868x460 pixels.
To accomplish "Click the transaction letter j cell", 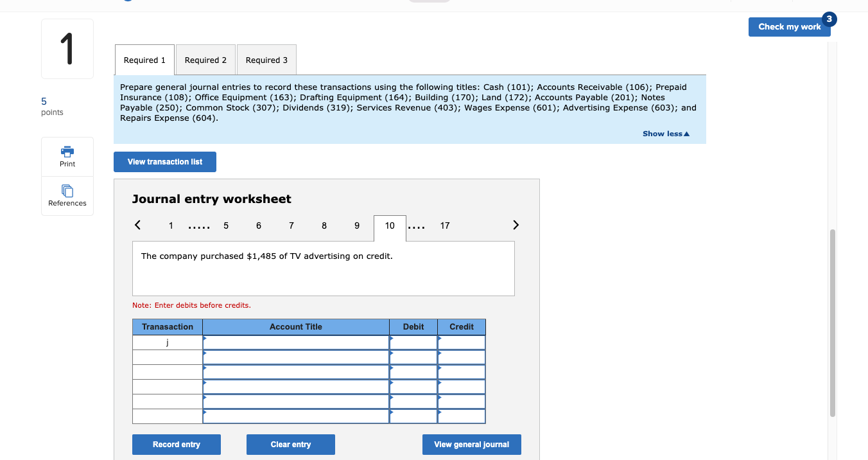I will [168, 342].
